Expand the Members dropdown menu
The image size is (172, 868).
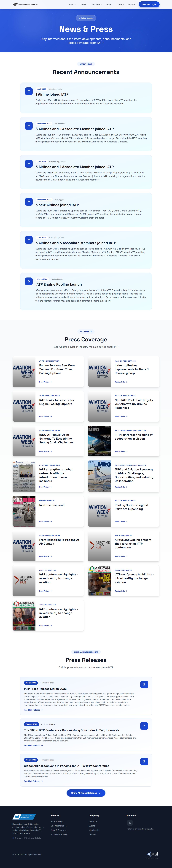pos(97,4)
